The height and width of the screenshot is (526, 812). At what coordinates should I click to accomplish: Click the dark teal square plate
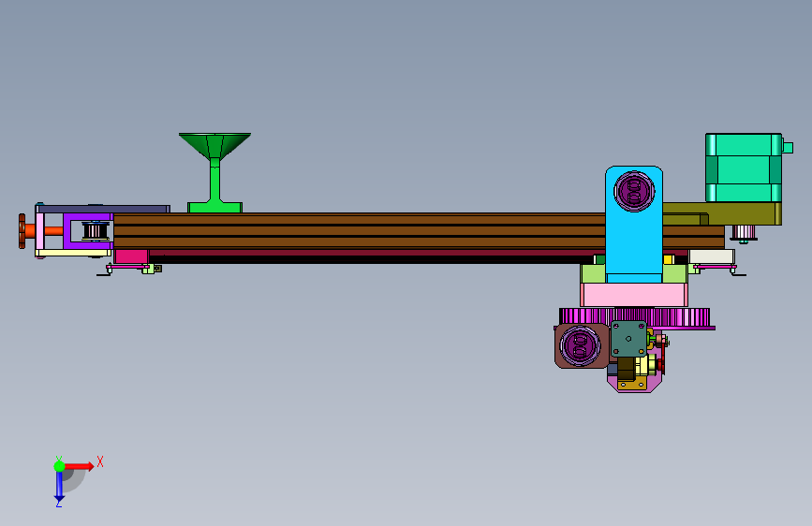(628, 339)
